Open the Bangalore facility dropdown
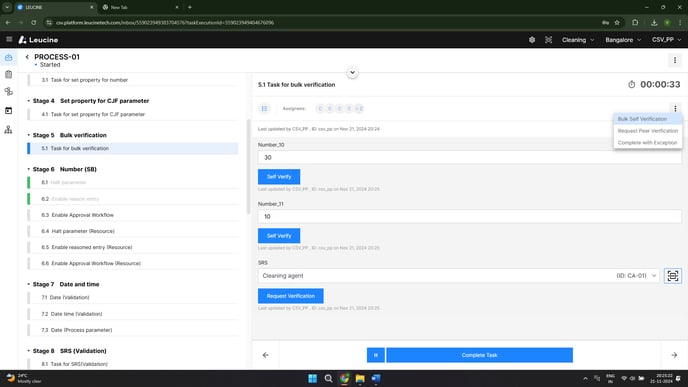The image size is (688, 387). click(623, 40)
